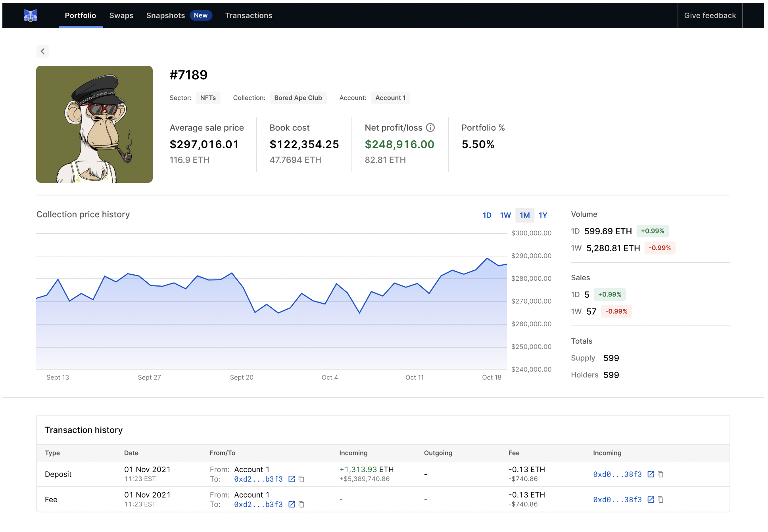Click the Bored Ape Club collection tag

[x=298, y=98]
